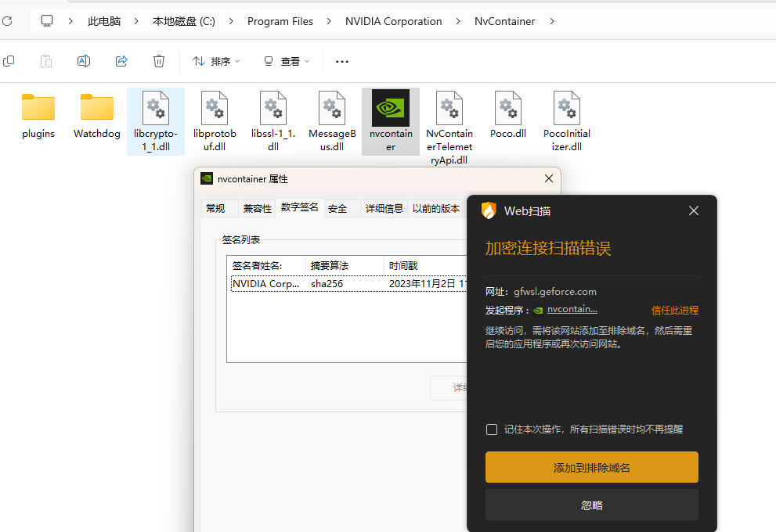Click gfwsl.geforce.com URL text
This screenshot has height=532, width=776.
click(554, 292)
